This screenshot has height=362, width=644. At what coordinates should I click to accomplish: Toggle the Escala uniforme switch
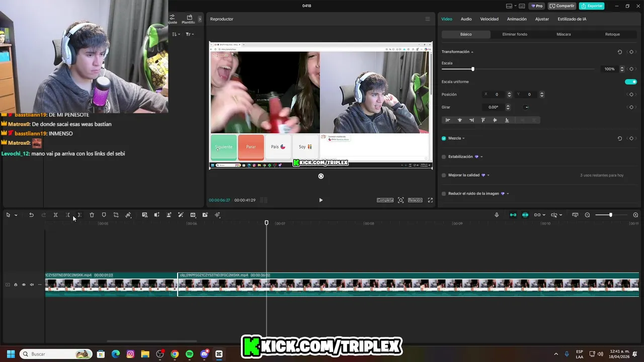(x=631, y=81)
